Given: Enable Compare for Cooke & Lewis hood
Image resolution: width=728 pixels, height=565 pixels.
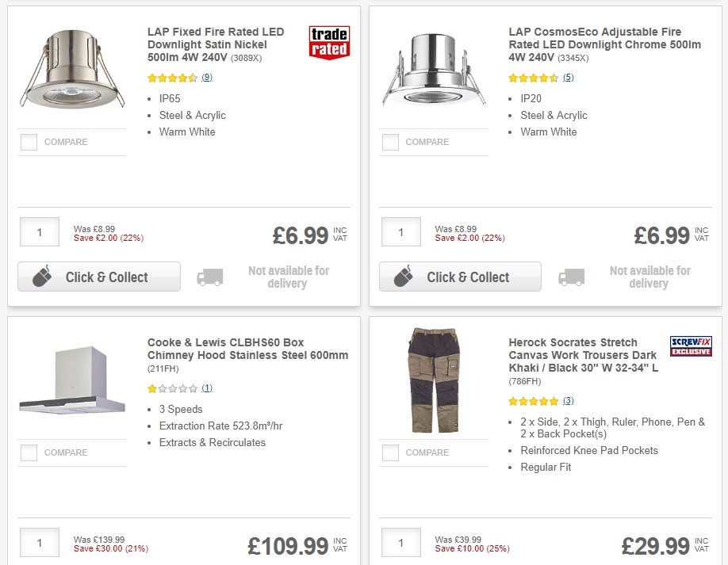Looking at the screenshot, I should [29, 453].
